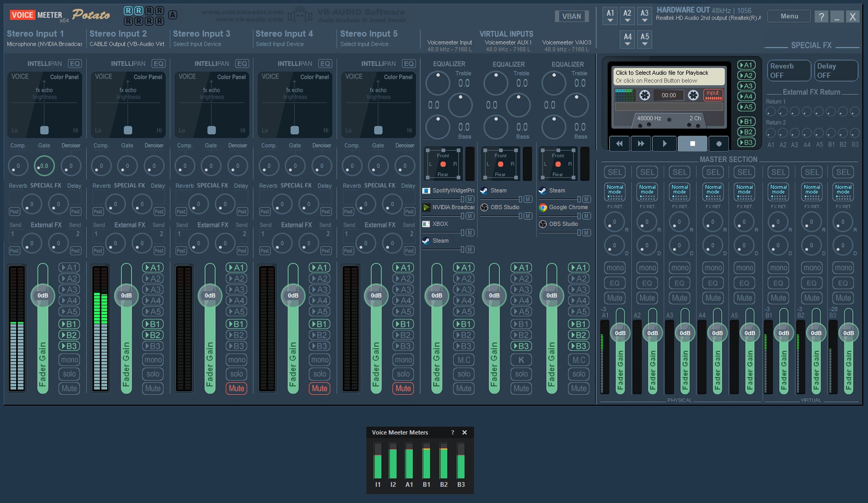Choose an input device for Stereo Input 5
This screenshot has width=868, height=503.
click(364, 44)
